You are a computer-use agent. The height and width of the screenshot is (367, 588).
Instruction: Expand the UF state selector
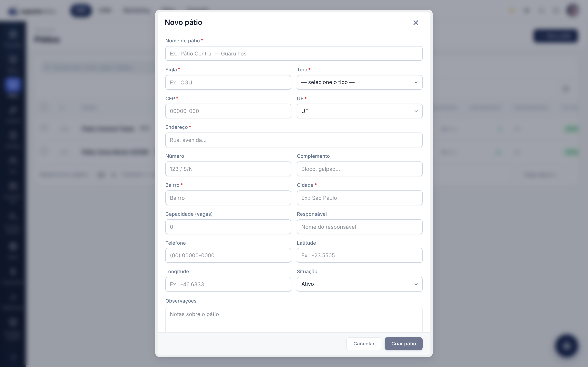click(359, 111)
